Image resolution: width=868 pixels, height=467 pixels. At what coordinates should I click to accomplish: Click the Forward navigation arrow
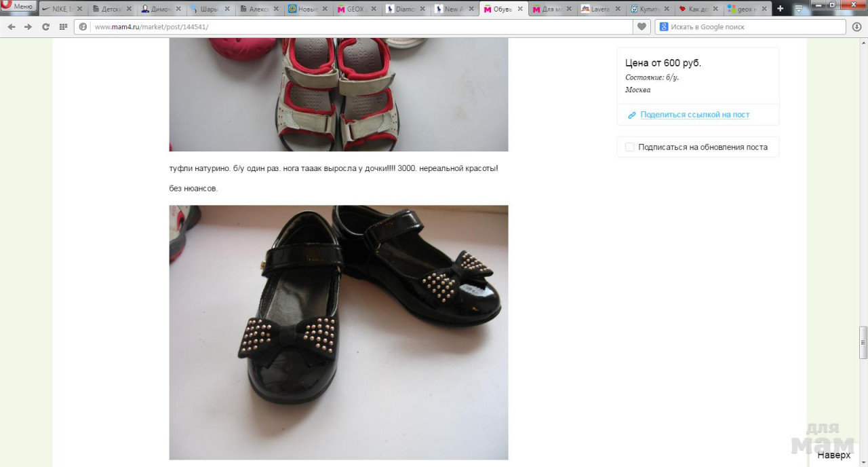28,26
